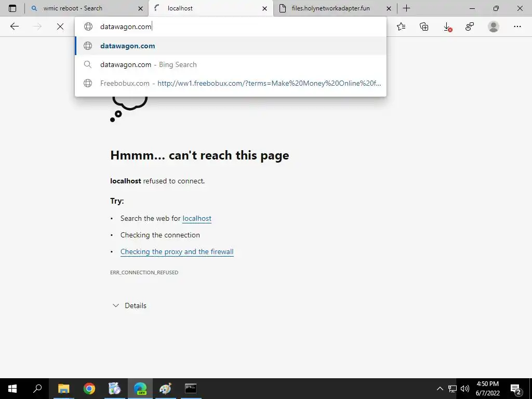The image size is (532, 399).
Task: Open the notification center icon
Action: [516, 389]
